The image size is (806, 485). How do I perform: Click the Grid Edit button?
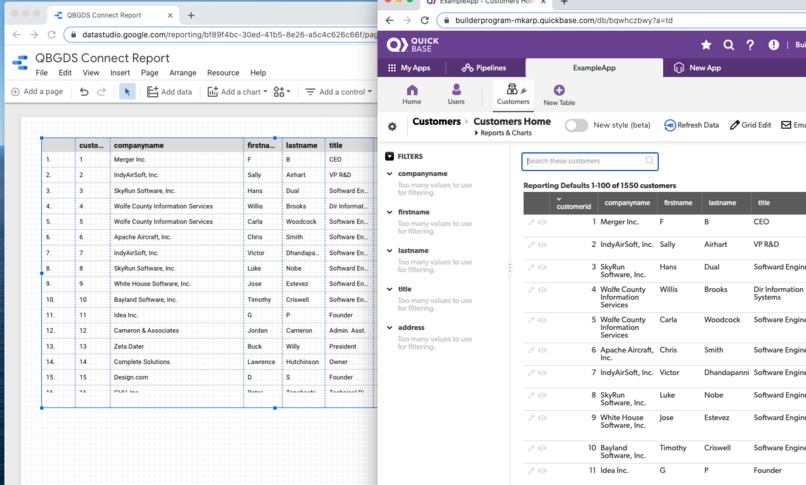[x=750, y=125]
